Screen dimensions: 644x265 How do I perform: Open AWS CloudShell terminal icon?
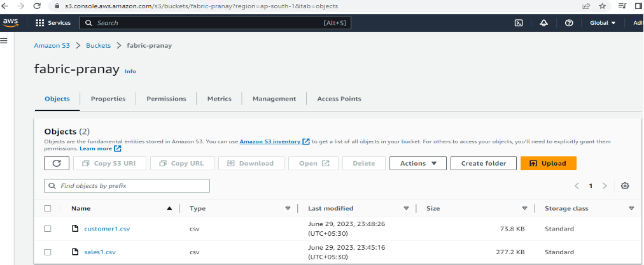(x=519, y=23)
